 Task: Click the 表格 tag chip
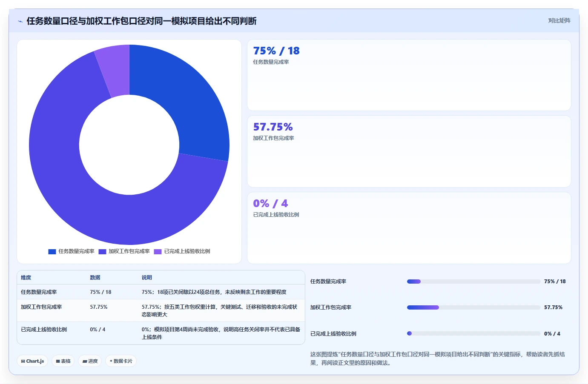[63, 361]
